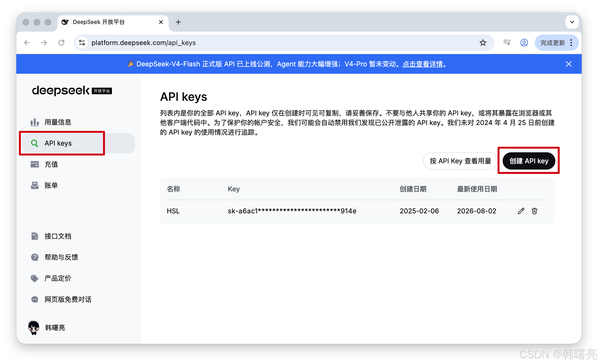
Task: Click the last used date 2026-08-02
Action: (x=476, y=211)
